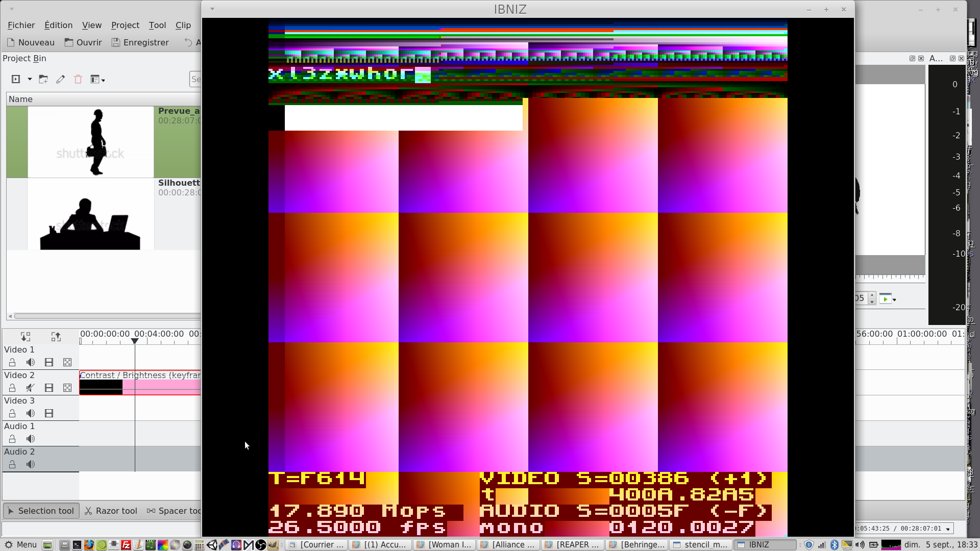Viewport: 980px width, 551px height.
Task: Unmute audio on Video 2 track
Action: coord(31,388)
